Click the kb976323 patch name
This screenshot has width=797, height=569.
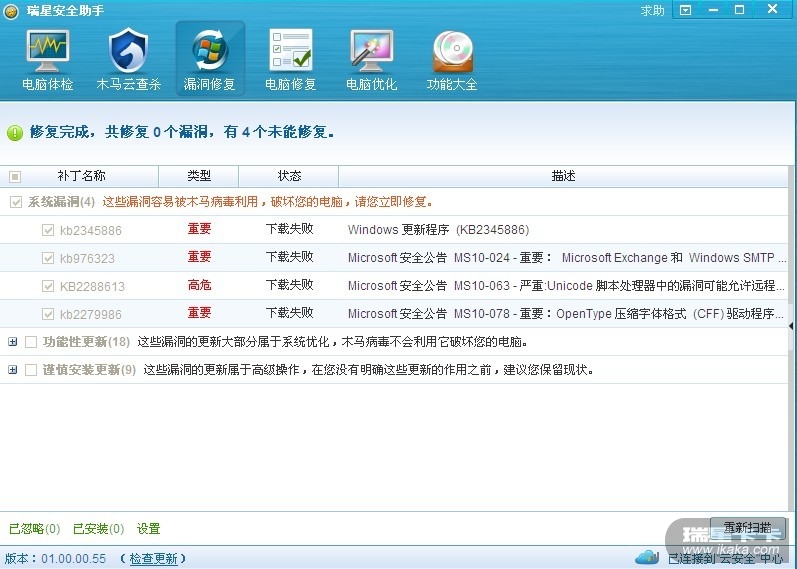click(x=87, y=258)
